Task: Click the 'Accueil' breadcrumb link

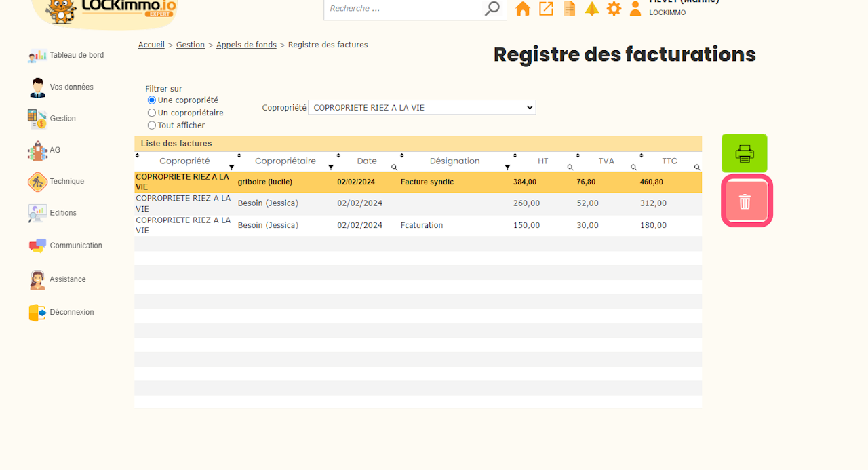Action: point(151,45)
